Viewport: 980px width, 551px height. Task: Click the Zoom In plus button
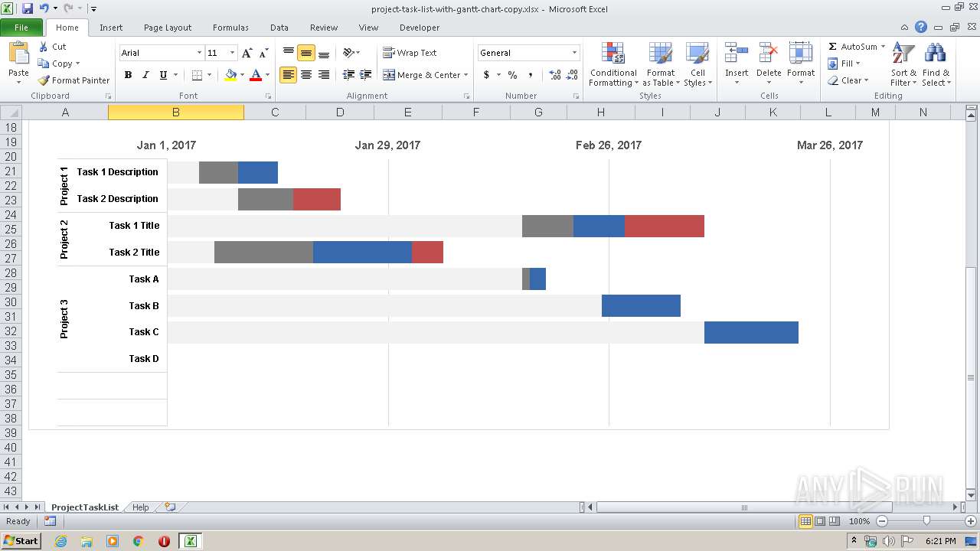pyautogui.click(x=970, y=521)
